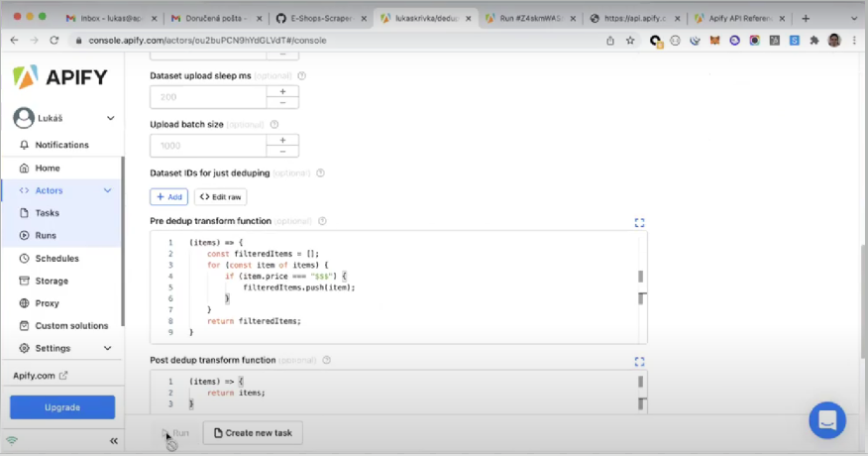Image resolution: width=868 pixels, height=456 pixels.
Task: Go back in browser history
Action: (15, 41)
